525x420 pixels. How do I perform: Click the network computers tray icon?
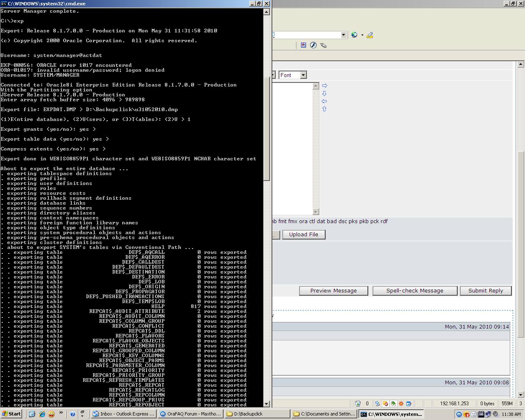pyautogui.click(x=488, y=414)
